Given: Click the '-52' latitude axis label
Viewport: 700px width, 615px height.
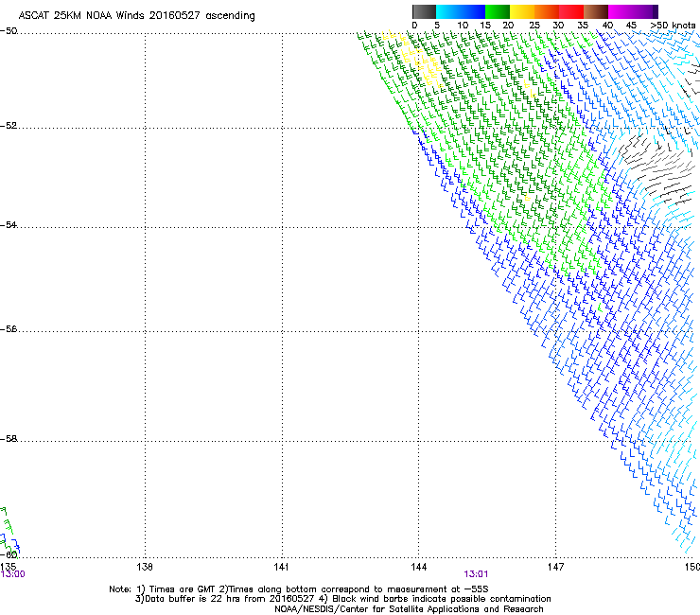Looking at the screenshot, I should 9,126.
